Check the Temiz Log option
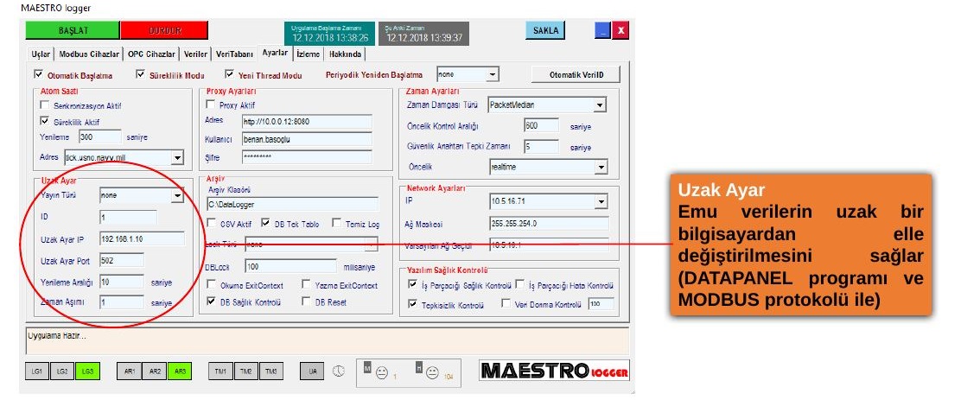The height and width of the screenshot is (400, 980). (x=336, y=223)
